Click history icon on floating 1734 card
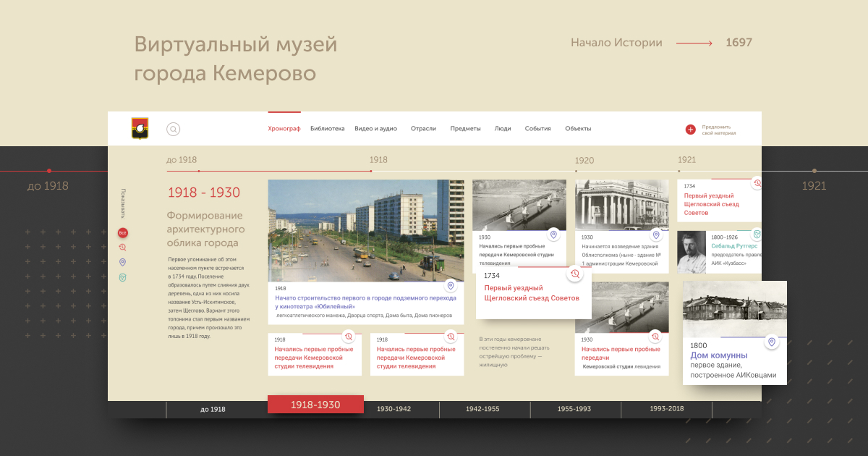 point(575,274)
